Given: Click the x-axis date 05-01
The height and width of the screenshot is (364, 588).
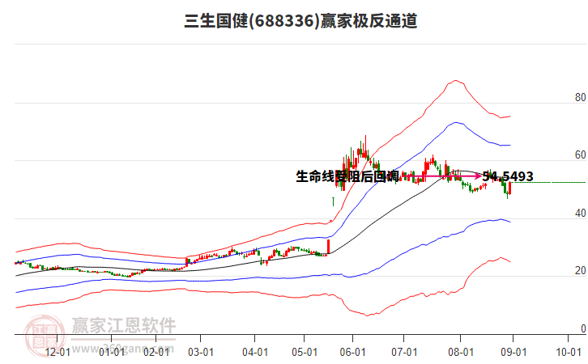Looking at the screenshot, I should pyautogui.click(x=305, y=353).
